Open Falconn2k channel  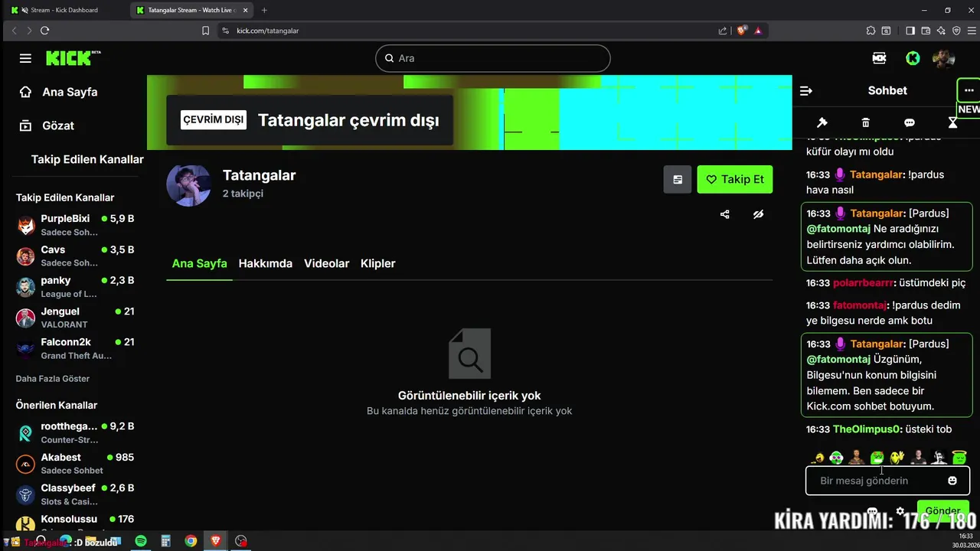tap(75, 348)
